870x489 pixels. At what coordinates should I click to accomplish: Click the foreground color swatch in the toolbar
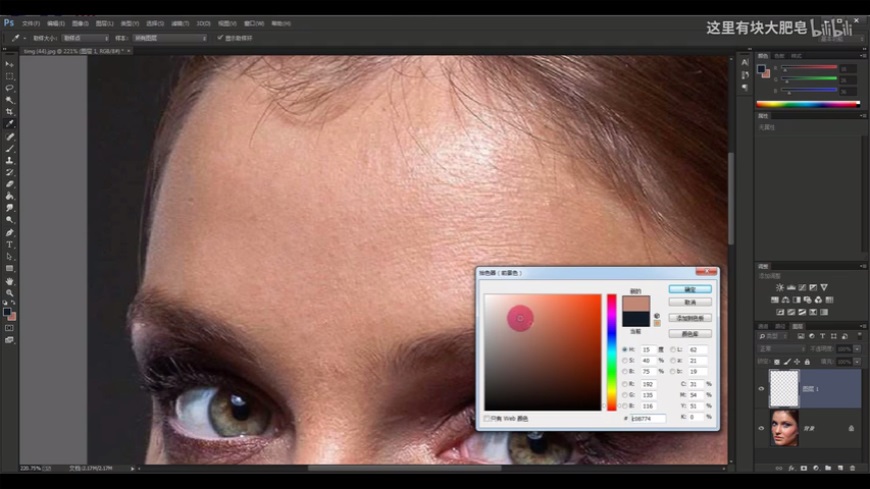pyautogui.click(x=8, y=312)
